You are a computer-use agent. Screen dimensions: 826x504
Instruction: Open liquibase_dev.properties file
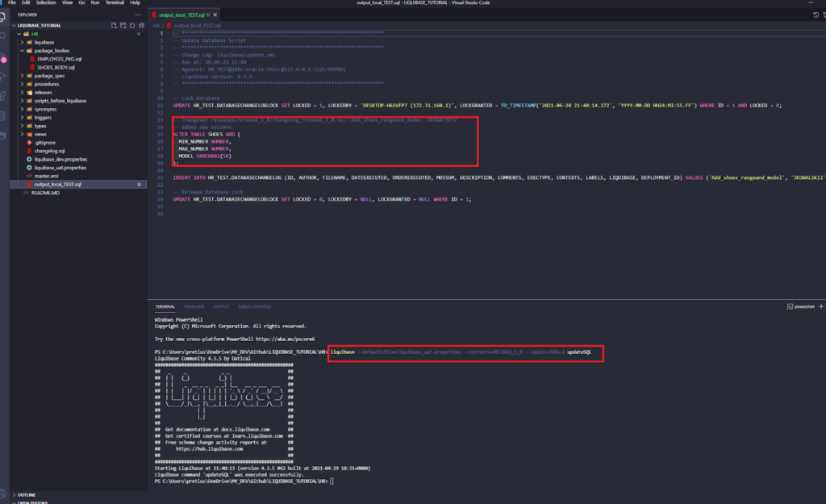[78, 159]
